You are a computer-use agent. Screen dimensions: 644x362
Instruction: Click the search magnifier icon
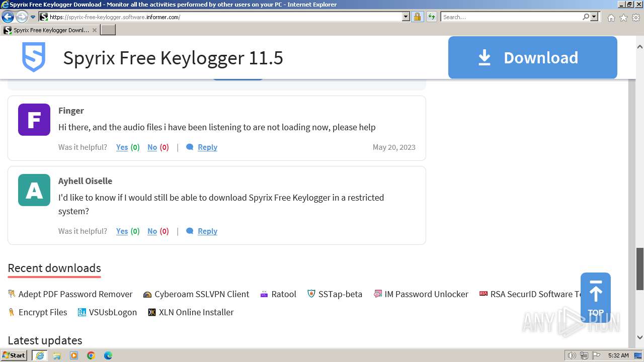coord(586,17)
